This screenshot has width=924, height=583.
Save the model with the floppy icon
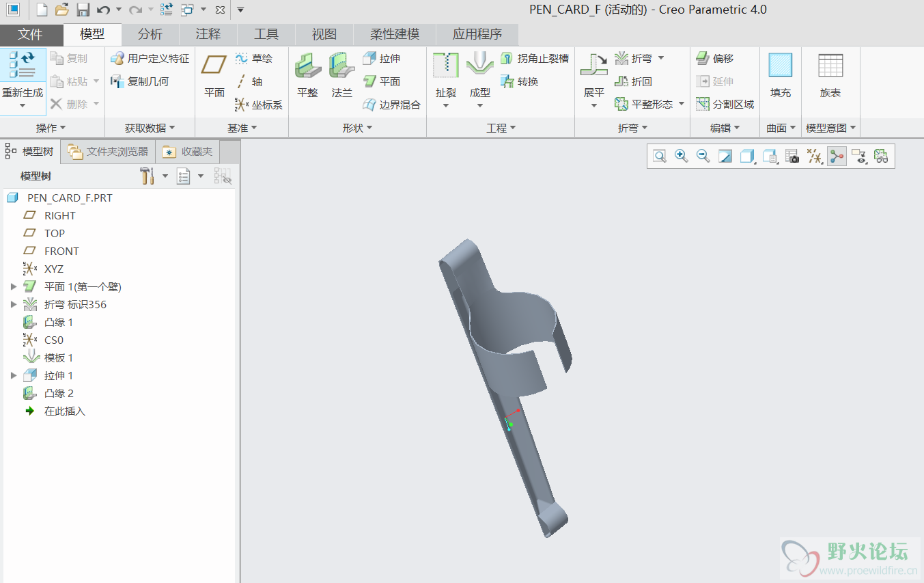(83, 10)
